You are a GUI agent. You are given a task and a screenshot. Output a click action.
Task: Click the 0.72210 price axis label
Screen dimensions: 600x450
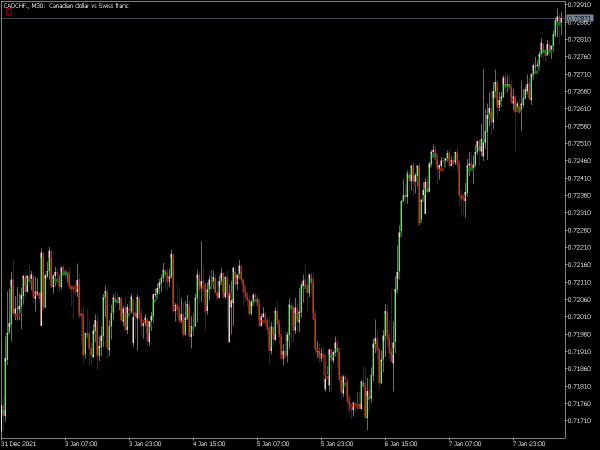tap(579, 248)
